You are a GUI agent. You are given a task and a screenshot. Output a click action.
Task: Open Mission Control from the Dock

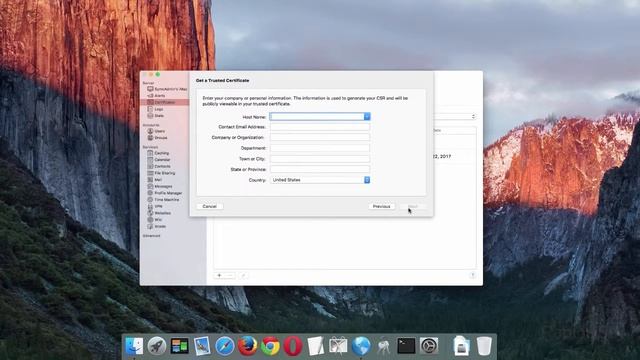tap(180, 346)
